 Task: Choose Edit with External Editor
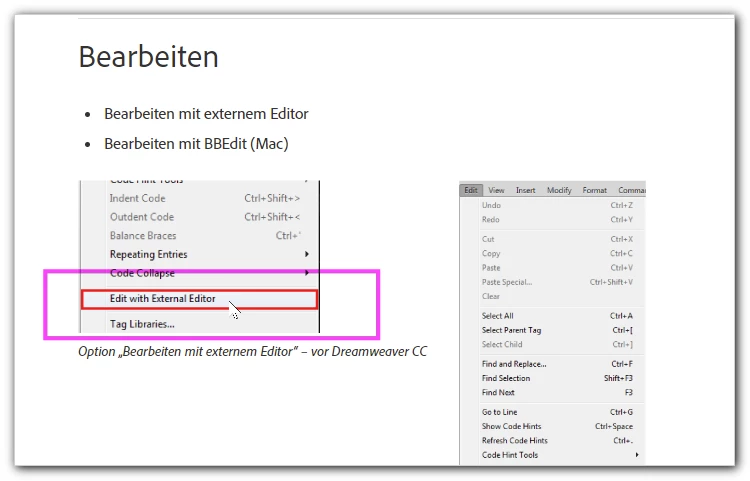click(x=199, y=299)
